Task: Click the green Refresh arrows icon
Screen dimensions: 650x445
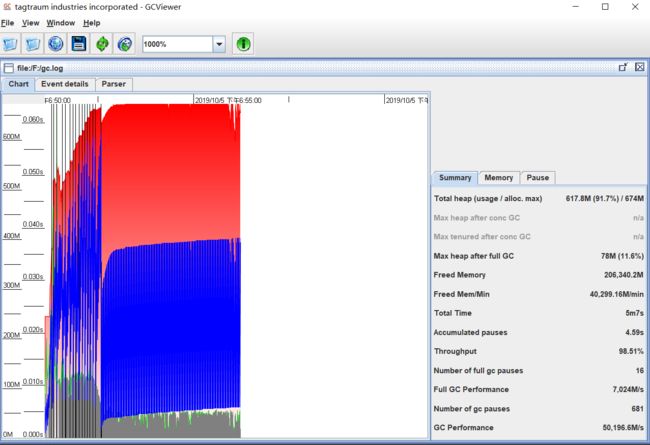Action: [x=102, y=44]
